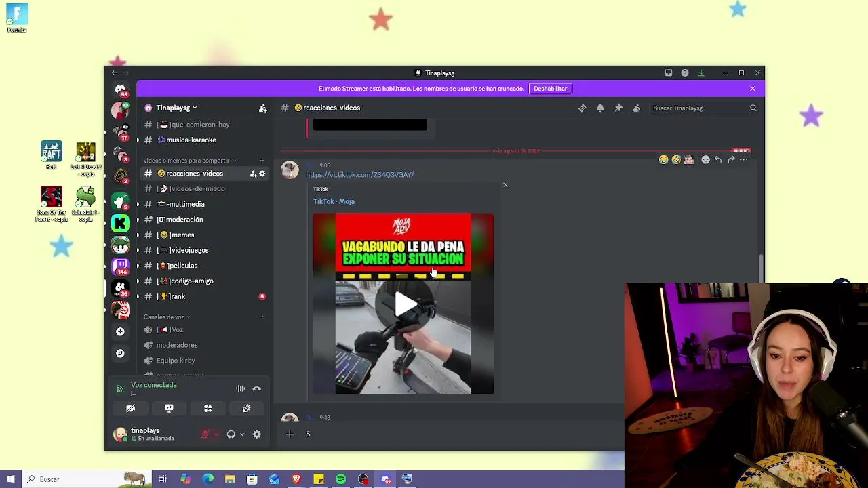Click the green download update icon
868x488 pixels.
point(701,73)
